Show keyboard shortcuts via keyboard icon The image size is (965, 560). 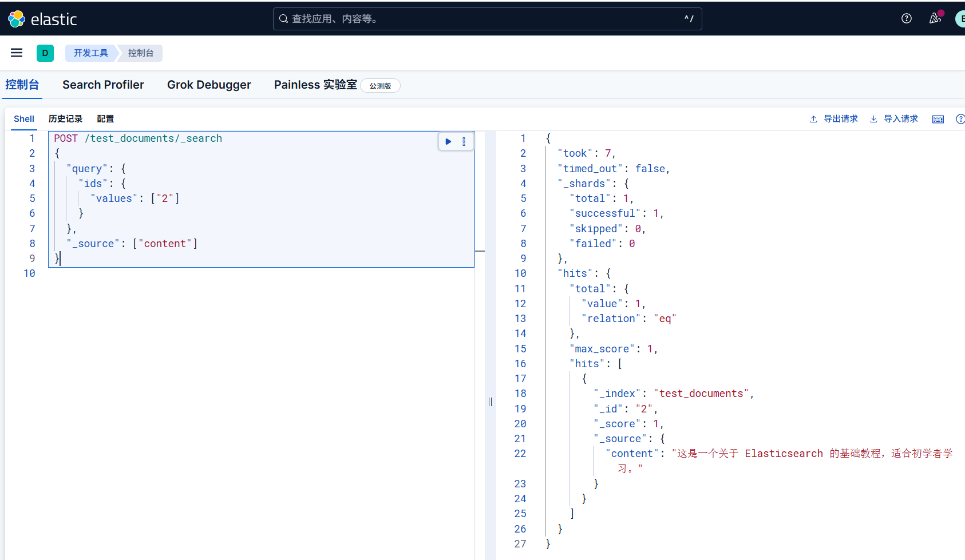point(938,119)
